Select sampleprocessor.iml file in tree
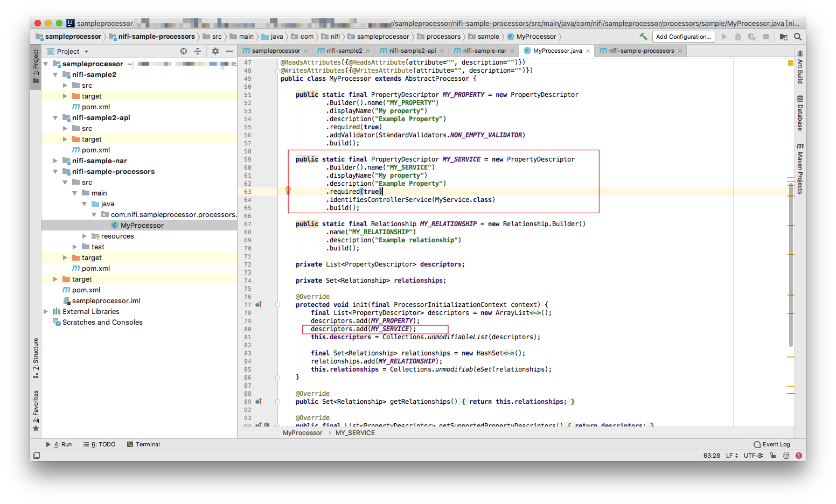 (106, 301)
